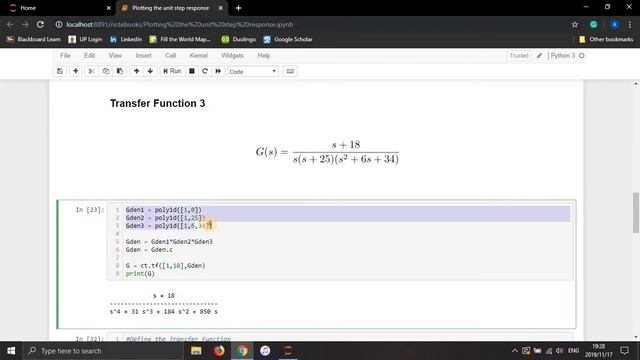
Task: Go back in the browser
Action: [x=10, y=24]
